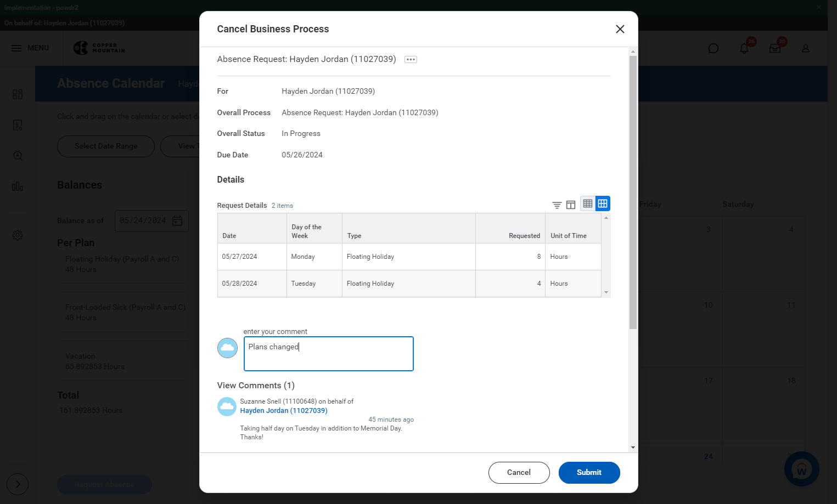
Task: Open the settings gear in sidebar
Action: click(18, 235)
